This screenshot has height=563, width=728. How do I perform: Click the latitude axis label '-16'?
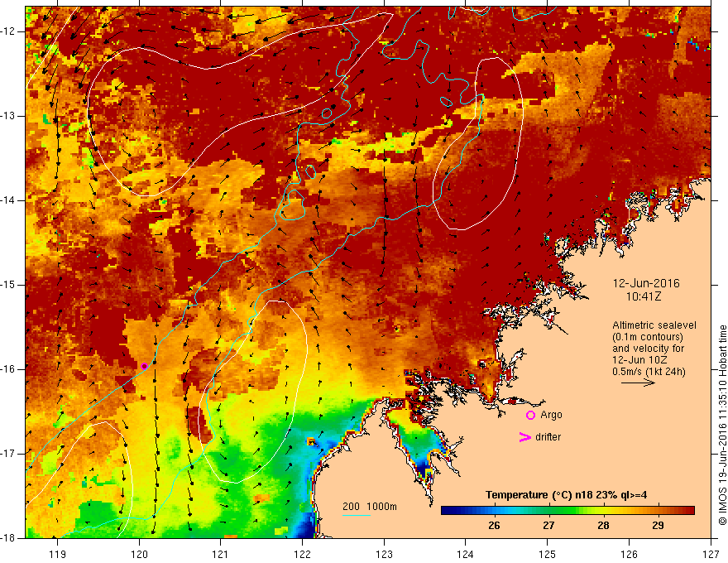pos(8,369)
